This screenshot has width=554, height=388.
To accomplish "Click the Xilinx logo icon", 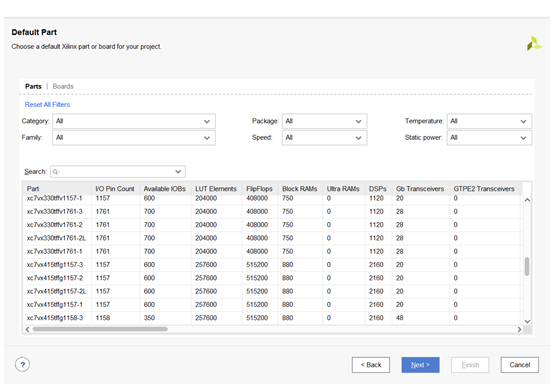I will (534, 43).
